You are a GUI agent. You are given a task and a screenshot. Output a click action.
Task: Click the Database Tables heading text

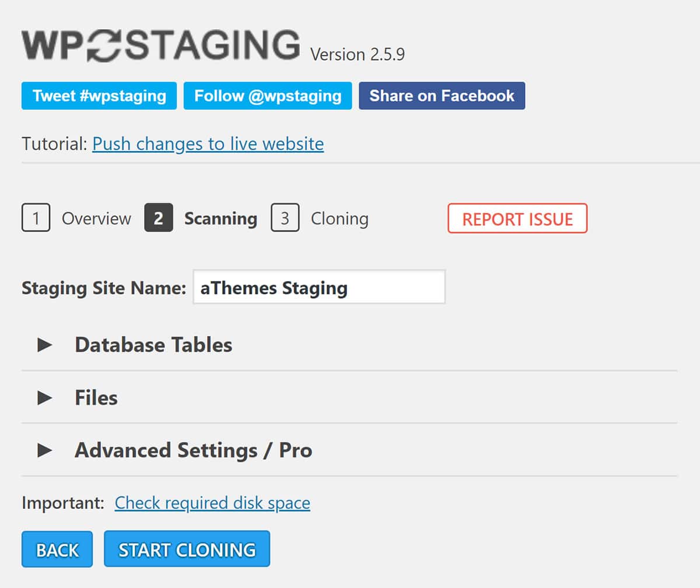coord(153,345)
